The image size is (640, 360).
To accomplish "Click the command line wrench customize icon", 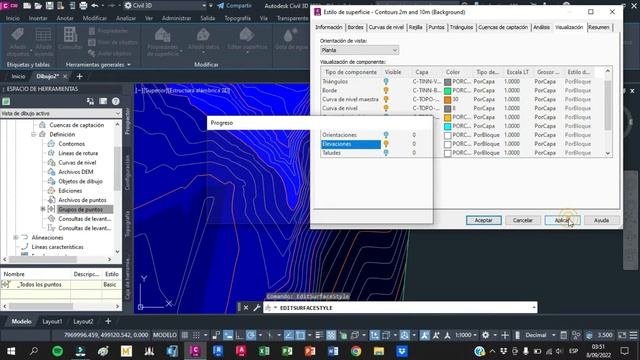I will pyautogui.click(x=257, y=308).
